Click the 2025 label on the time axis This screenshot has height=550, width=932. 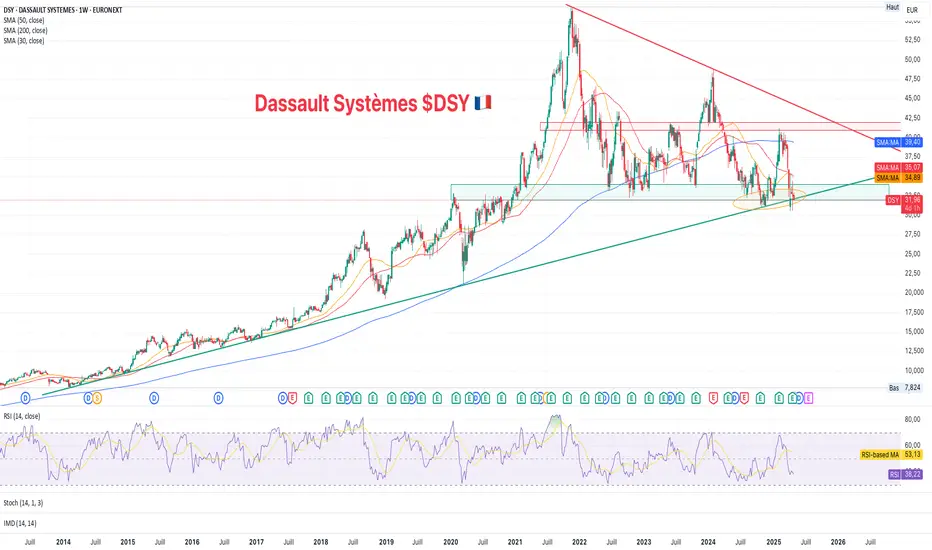(x=773, y=542)
